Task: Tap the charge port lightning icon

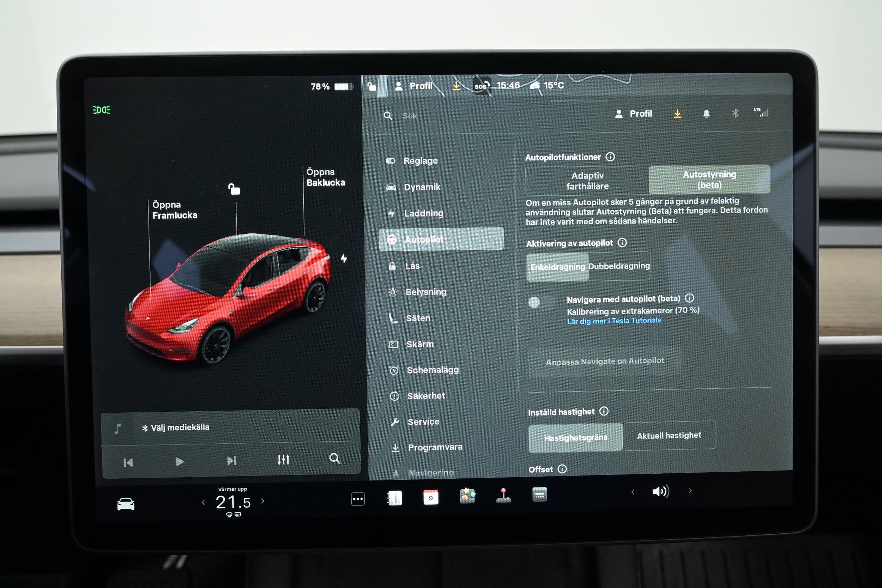Action: (x=344, y=259)
